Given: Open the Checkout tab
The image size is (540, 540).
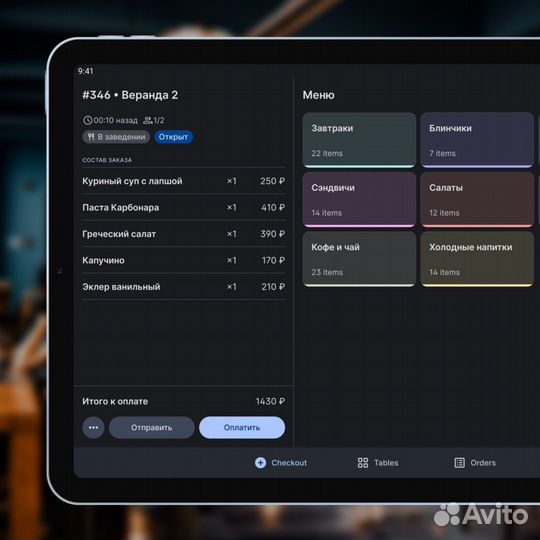Looking at the screenshot, I should pos(281,463).
